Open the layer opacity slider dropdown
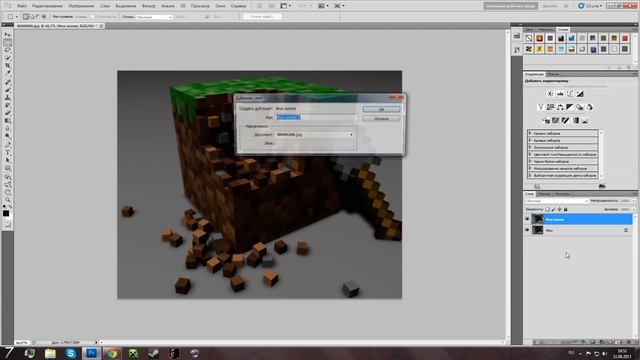The image size is (640, 360). 633,201
